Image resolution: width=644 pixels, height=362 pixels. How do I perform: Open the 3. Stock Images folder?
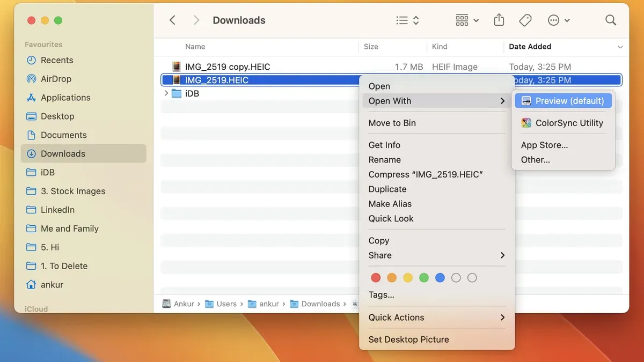pos(83,191)
